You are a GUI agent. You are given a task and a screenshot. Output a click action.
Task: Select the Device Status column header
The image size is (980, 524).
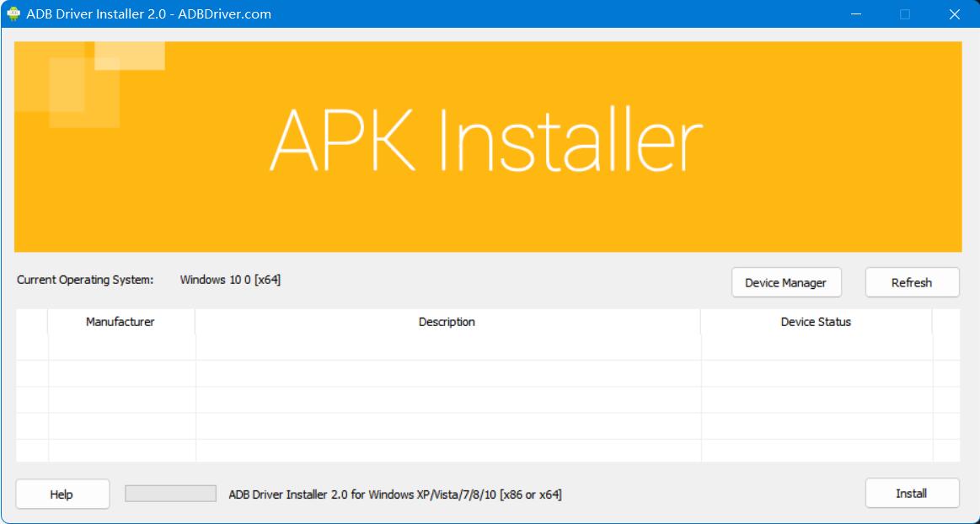[816, 322]
